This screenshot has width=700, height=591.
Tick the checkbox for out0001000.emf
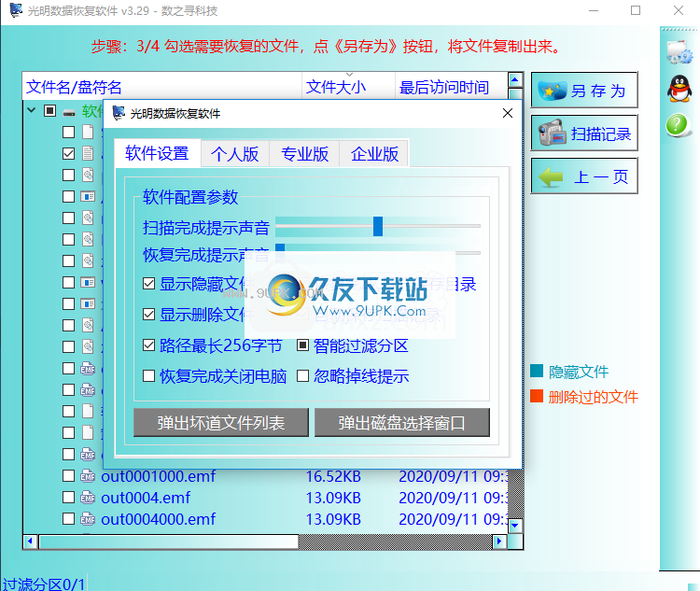coord(68,476)
